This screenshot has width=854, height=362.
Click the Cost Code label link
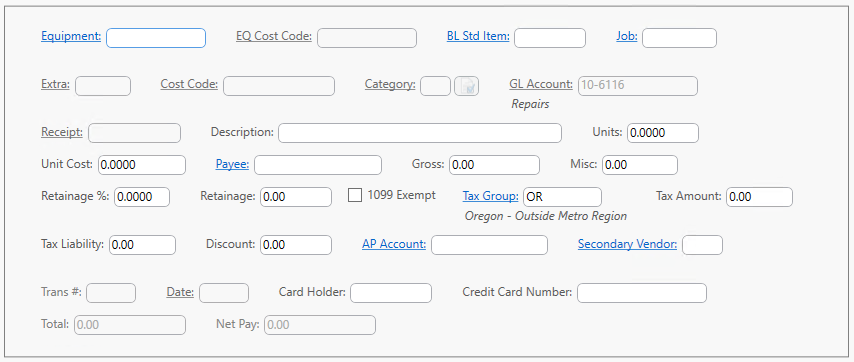point(190,84)
